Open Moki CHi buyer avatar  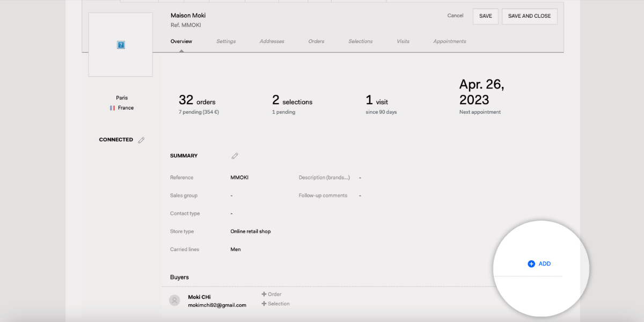pos(174,301)
